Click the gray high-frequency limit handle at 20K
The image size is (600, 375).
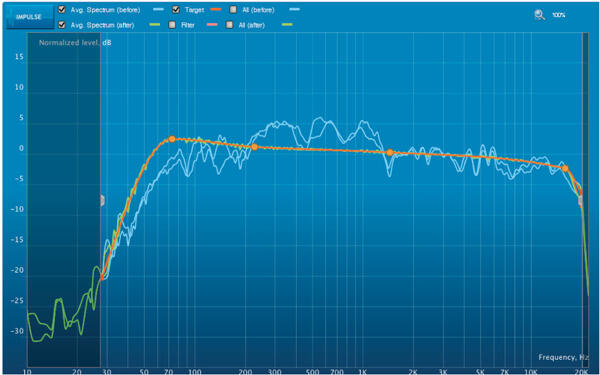tap(581, 200)
